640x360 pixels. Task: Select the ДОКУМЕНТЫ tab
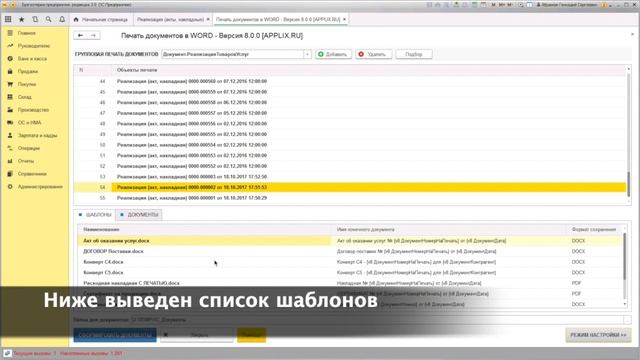(x=139, y=215)
